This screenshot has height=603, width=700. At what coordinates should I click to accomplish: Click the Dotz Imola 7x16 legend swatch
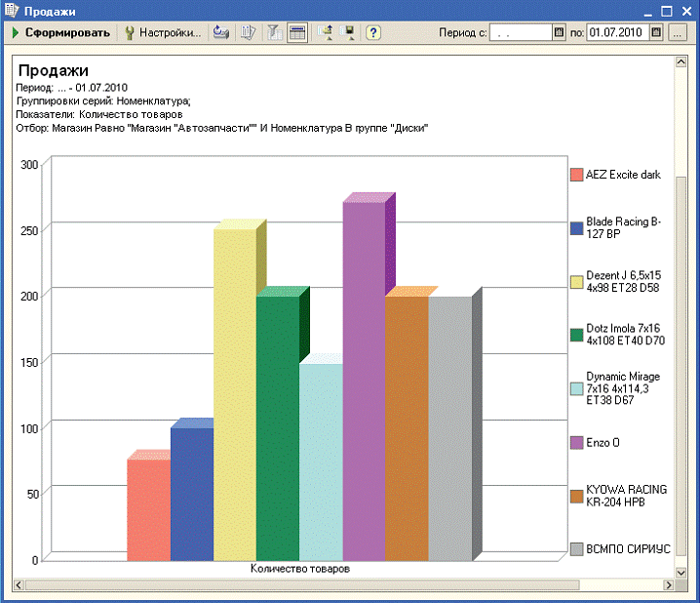click(x=577, y=335)
